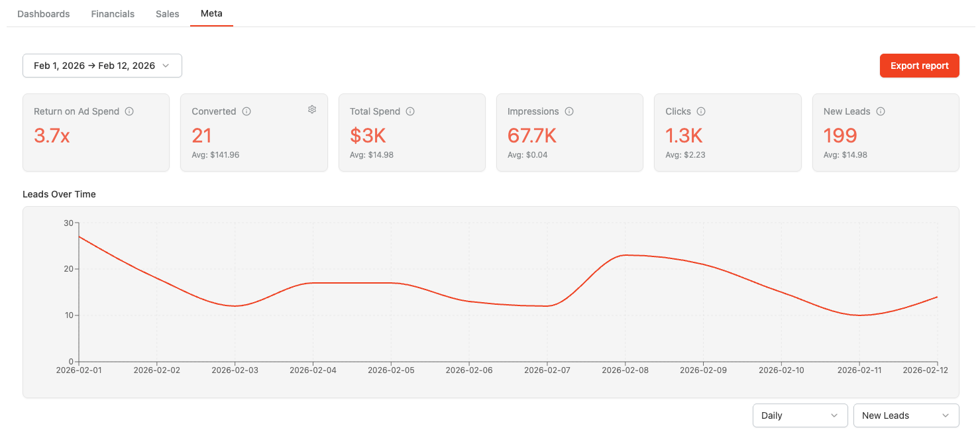Open the date range picker Feb 1 to Feb 12
Image resolution: width=980 pixels, height=436 pixels.
102,66
